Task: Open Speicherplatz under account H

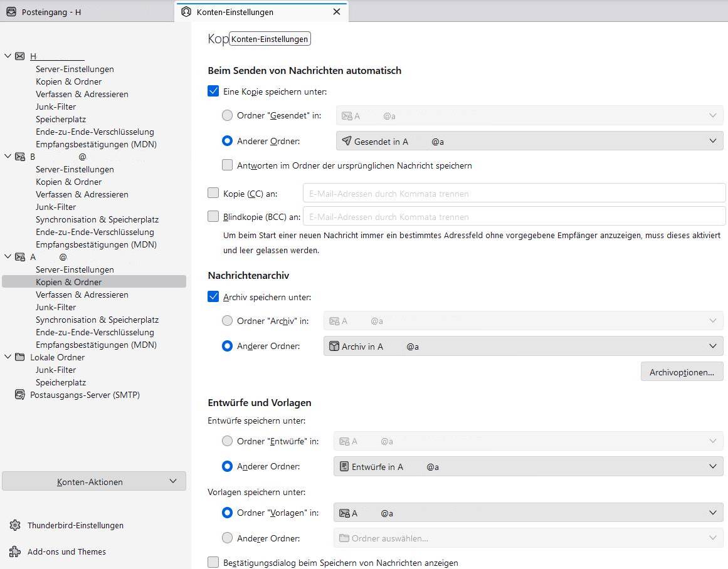Action: 61,119
